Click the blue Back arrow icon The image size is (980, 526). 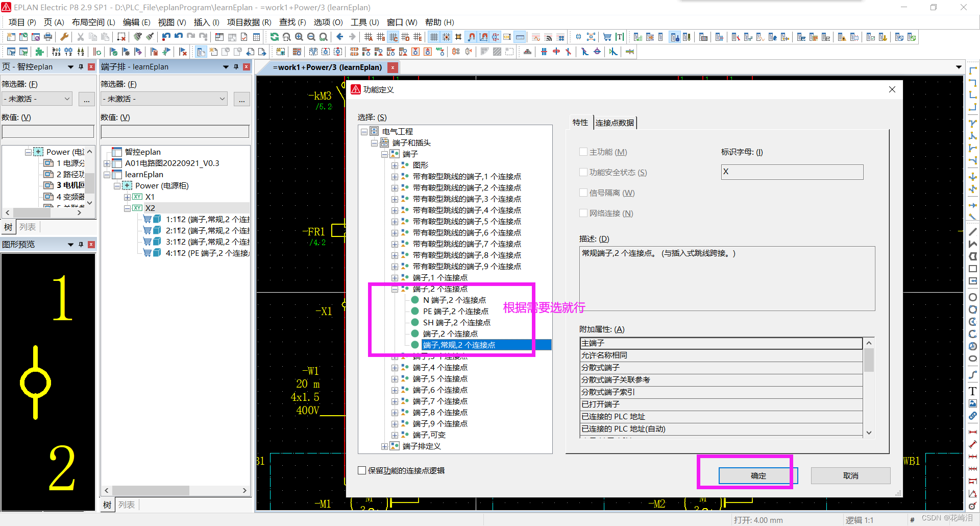point(340,37)
